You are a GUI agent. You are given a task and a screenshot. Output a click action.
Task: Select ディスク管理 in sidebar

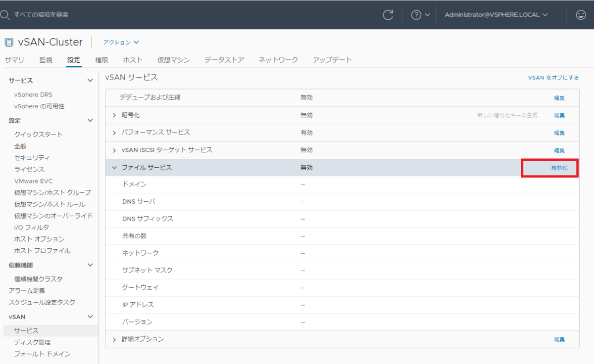32,342
